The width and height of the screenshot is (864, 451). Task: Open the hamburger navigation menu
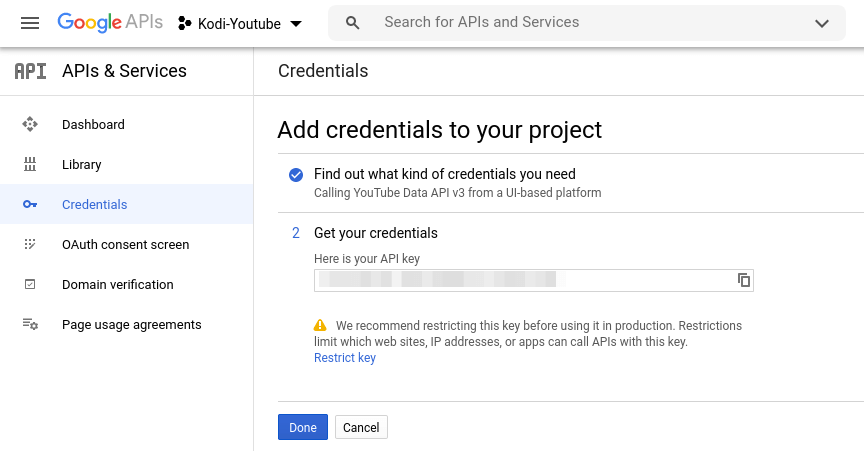point(30,22)
